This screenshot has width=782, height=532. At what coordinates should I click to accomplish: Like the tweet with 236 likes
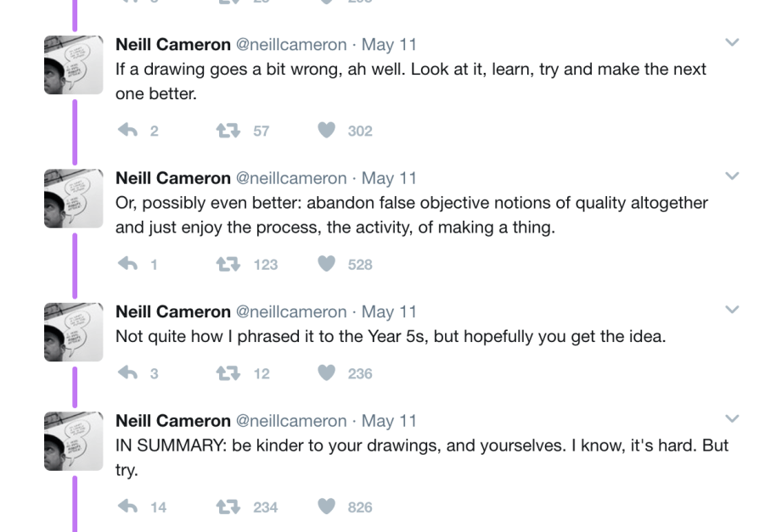point(327,373)
